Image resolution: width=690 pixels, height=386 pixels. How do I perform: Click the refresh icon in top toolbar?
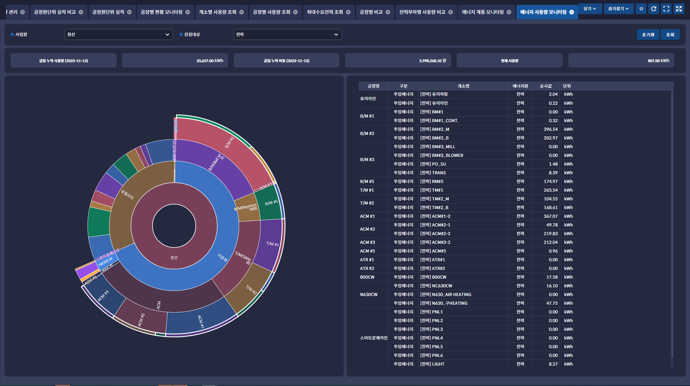[x=653, y=9]
